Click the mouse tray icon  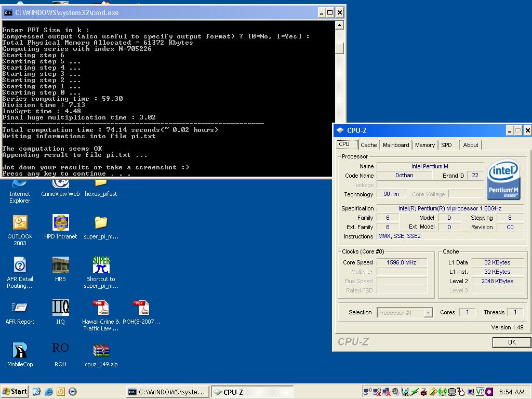point(461,392)
